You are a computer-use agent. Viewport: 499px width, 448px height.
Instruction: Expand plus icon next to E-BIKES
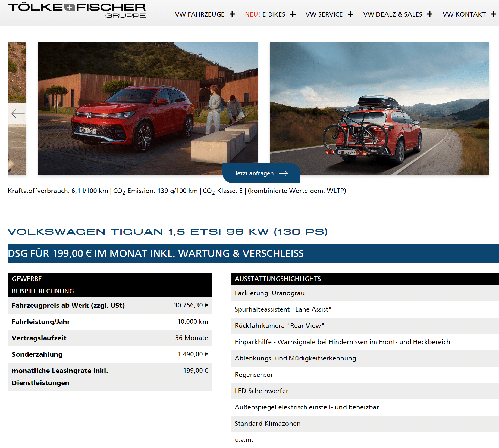tap(293, 14)
